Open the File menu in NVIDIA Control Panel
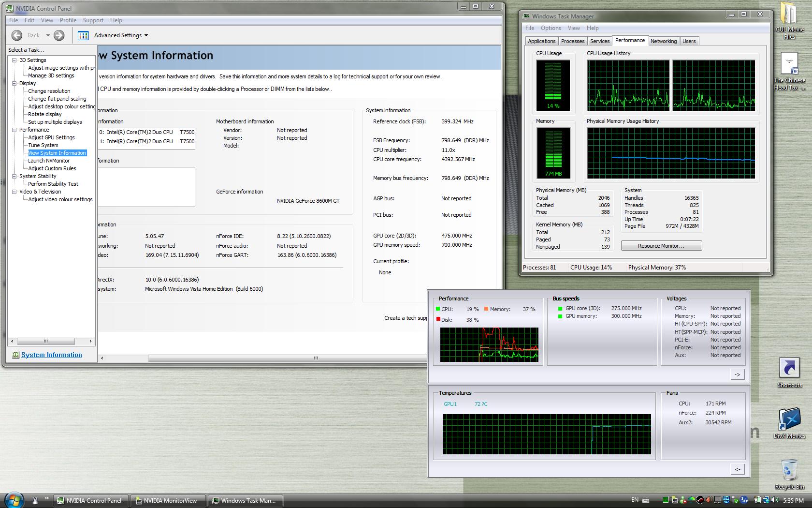Image resolution: width=812 pixels, height=508 pixels. [x=14, y=20]
